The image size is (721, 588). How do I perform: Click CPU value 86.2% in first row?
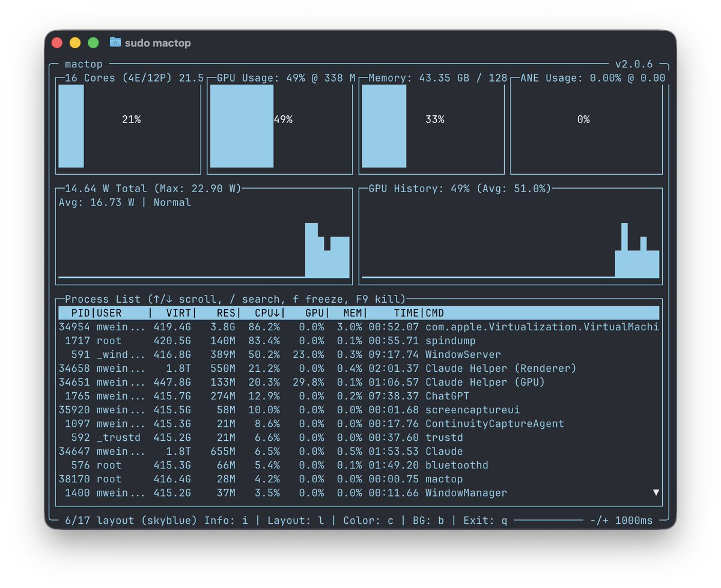point(264,327)
